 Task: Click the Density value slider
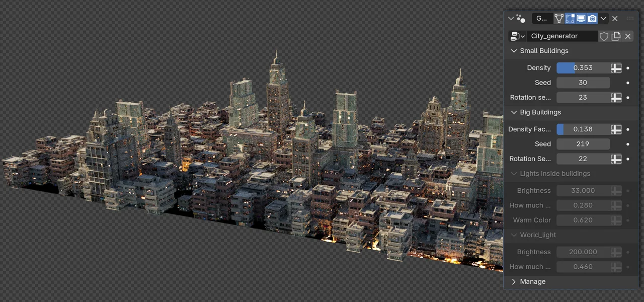[583, 67]
